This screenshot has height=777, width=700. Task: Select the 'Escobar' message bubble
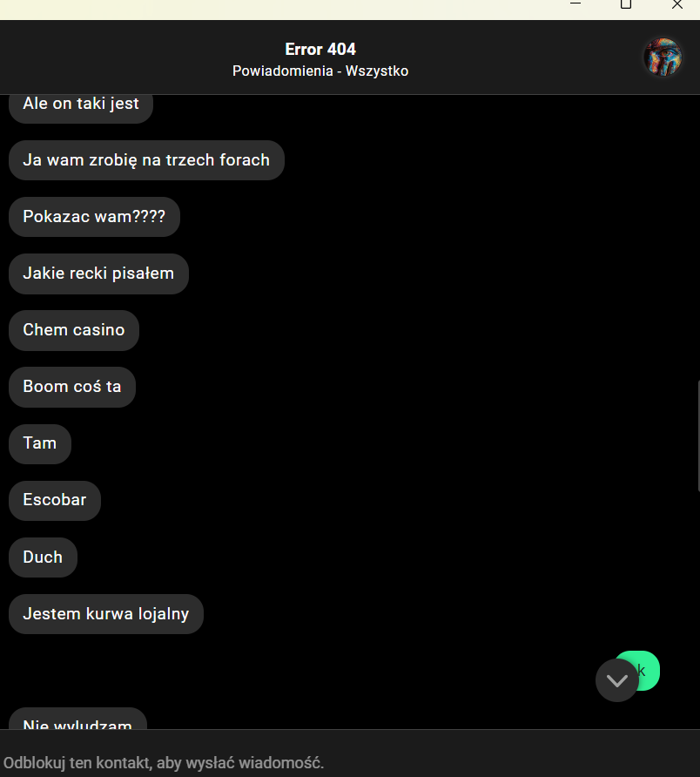[55, 500]
